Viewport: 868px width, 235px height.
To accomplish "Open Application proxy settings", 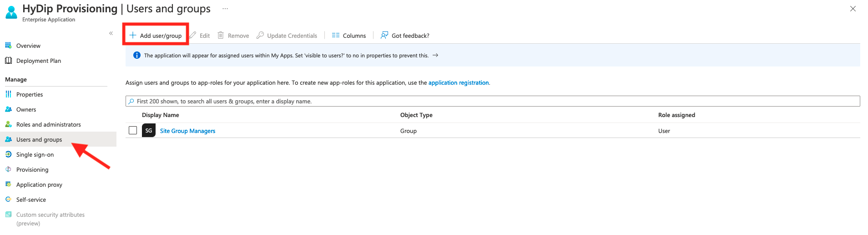I will pos(39,184).
